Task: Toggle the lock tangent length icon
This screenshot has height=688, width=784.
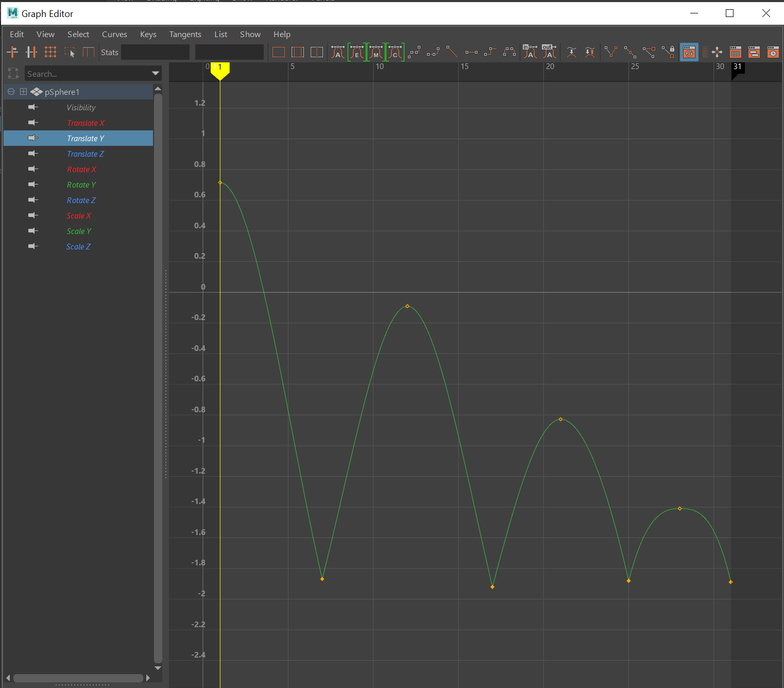Action: click(669, 52)
